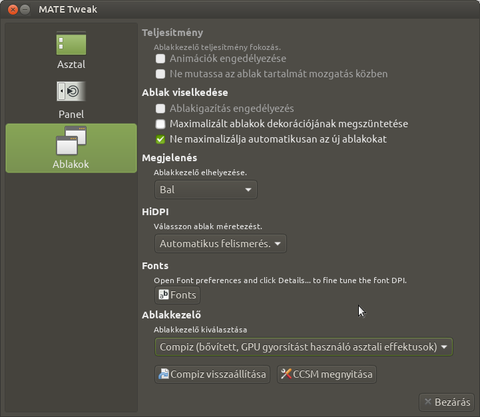Viewport: 480px width, 417px height.
Task: Click the Open Font preferences description
Action: point(280,281)
